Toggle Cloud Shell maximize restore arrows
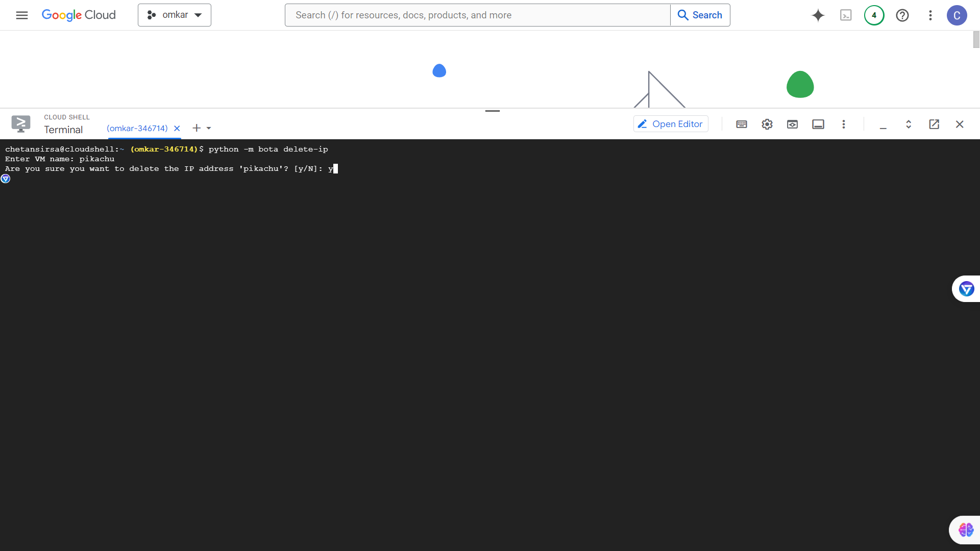The width and height of the screenshot is (980, 551). point(909,124)
